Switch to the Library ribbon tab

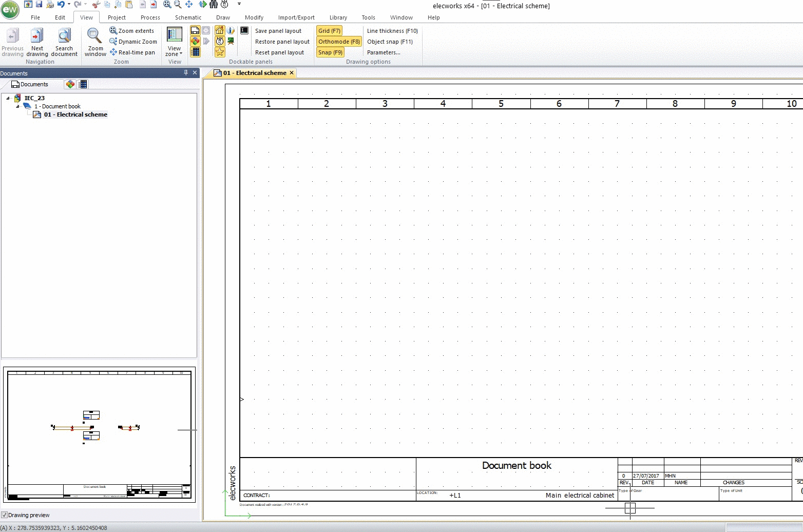(x=338, y=17)
